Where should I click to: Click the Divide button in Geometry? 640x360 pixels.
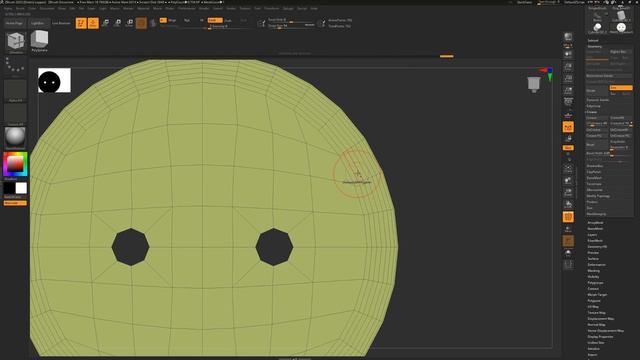pyautogui.click(x=597, y=91)
